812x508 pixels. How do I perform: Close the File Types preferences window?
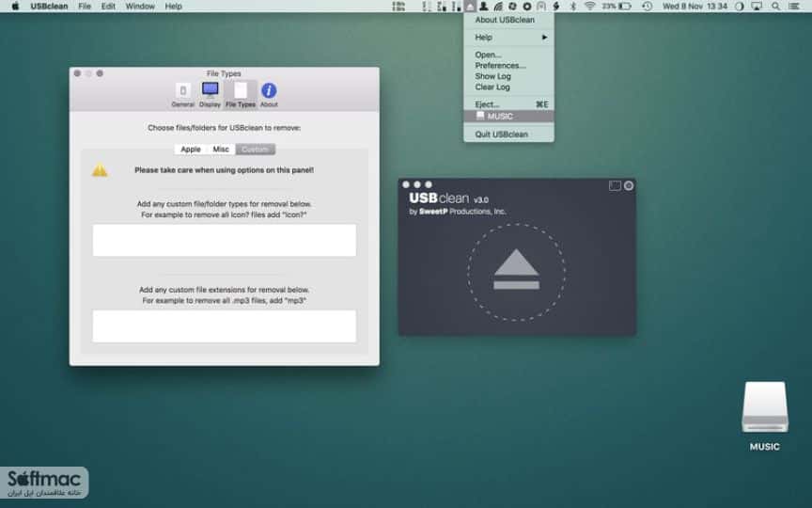coord(77,73)
